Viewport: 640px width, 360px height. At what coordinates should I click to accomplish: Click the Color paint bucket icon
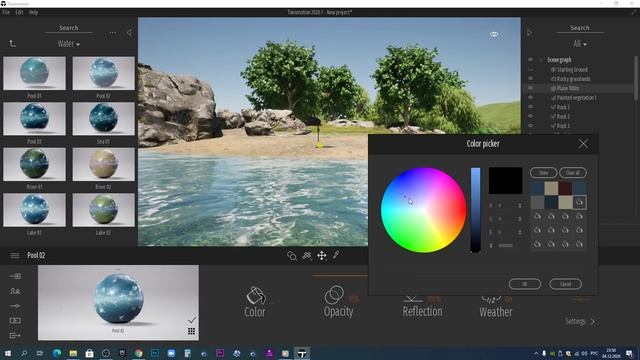(256, 296)
